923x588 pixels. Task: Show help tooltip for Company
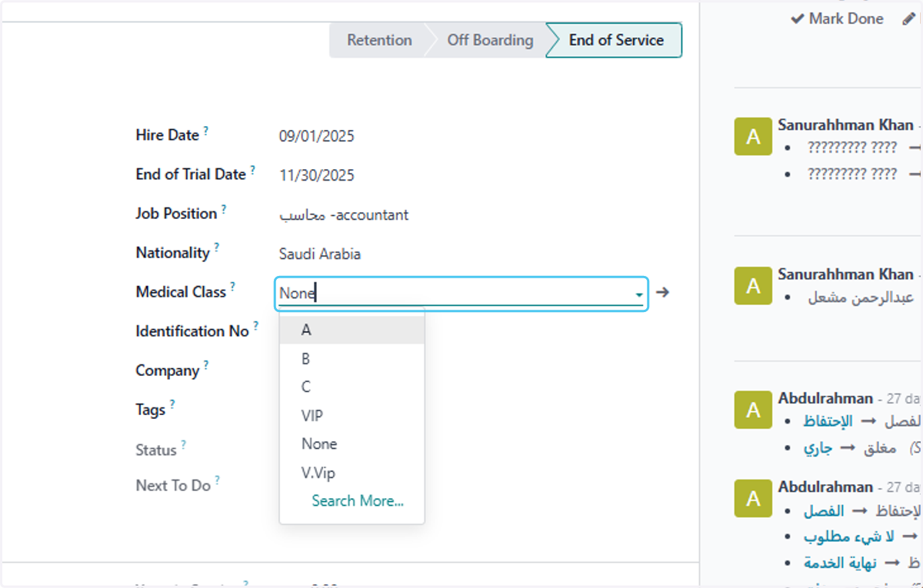(206, 366)
